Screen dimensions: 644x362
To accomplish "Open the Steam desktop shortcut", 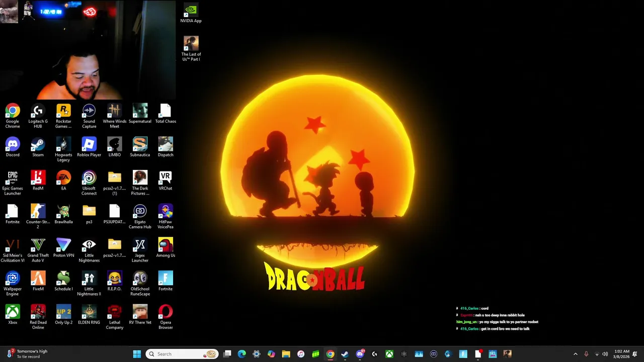I will tap(38, 147).
